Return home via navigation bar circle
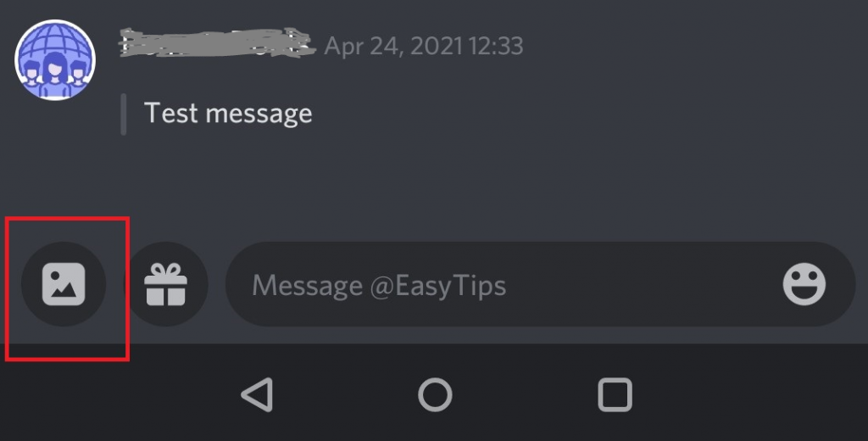 click(x=435, y=395)
